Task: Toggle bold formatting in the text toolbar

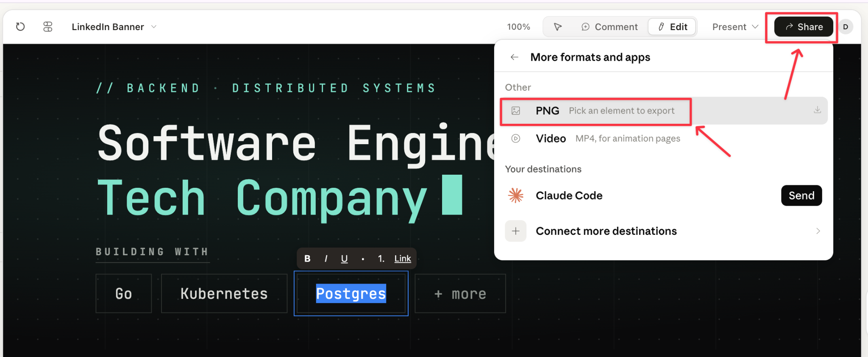Action: coord(308,259)
